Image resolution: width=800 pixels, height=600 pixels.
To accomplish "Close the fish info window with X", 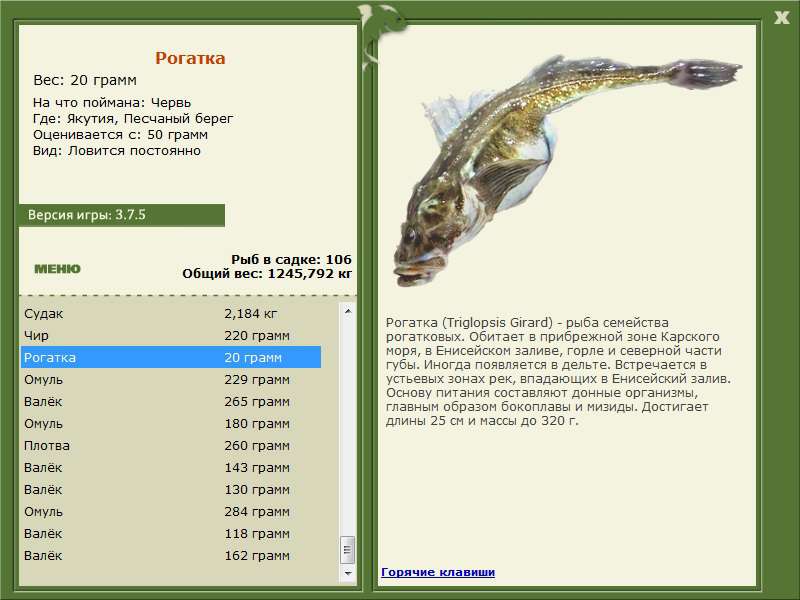I will coord(781,18).
